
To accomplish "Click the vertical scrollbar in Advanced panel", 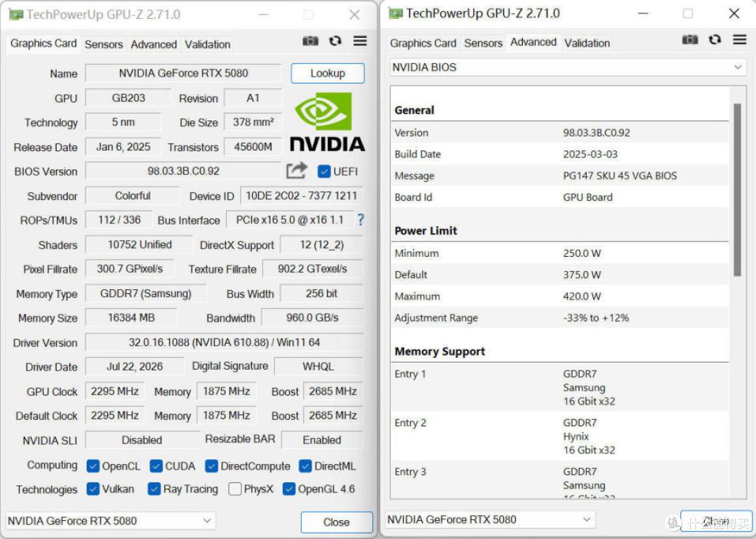I will 736,190.
